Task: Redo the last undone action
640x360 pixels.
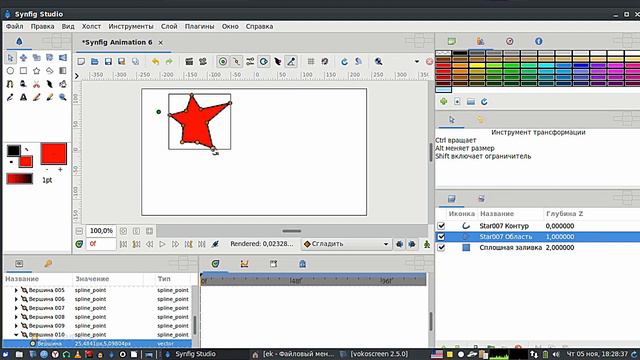Action: (x=169, y=62)
